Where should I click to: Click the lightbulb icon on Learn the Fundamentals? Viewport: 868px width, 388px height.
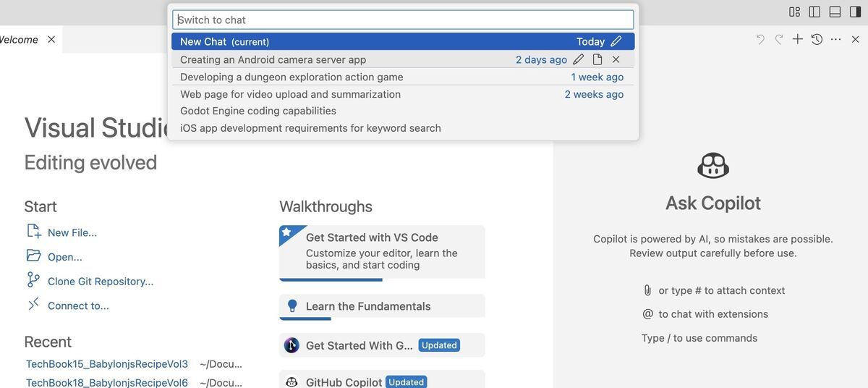click(x=292, y=306)
